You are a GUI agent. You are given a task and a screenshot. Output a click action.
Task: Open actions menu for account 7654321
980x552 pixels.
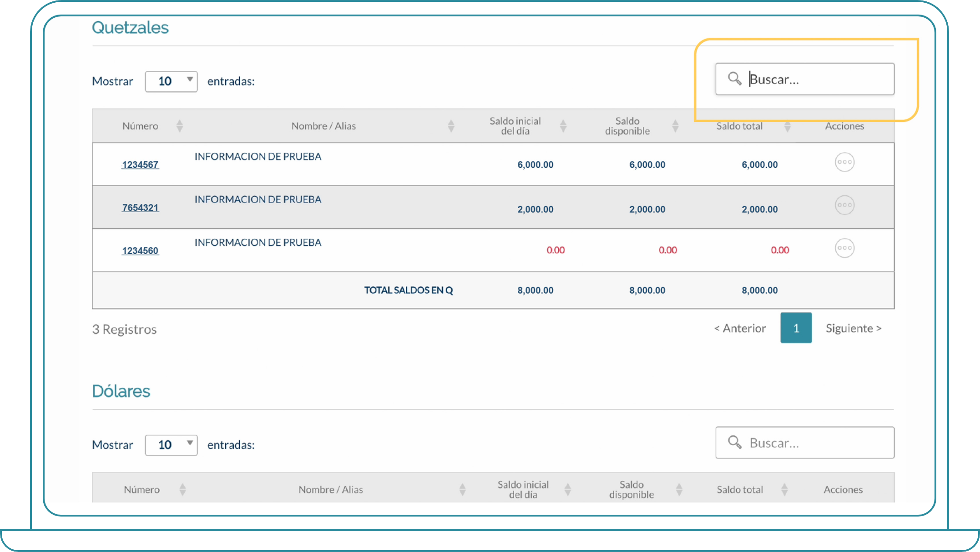844,205
